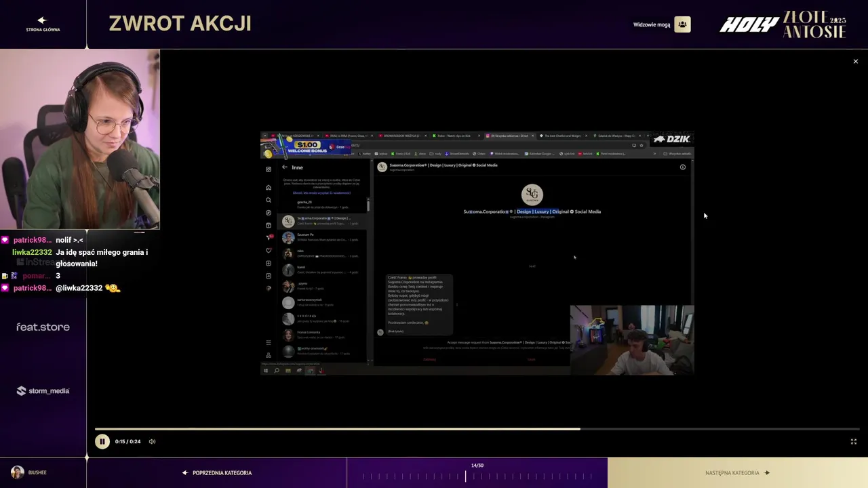868x488 pixels.
Task: Click the Widzowie mogą label
Action: click(652, 25)
